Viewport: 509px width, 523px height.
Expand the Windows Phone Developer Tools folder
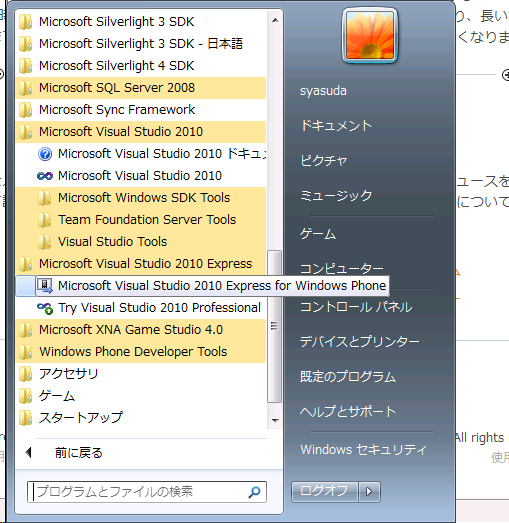pos(140,352)
